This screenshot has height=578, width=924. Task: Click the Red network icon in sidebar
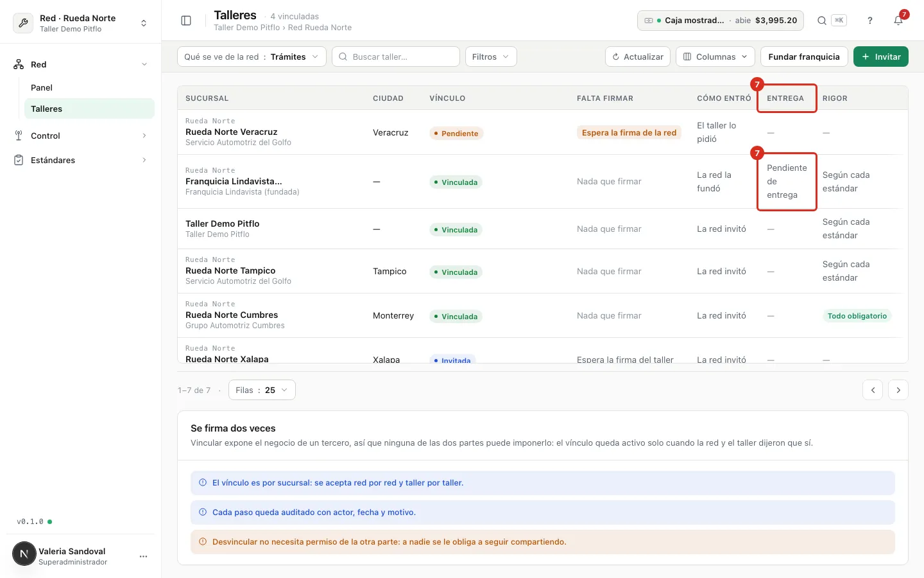pyautogui.click(x=19, y=64)
